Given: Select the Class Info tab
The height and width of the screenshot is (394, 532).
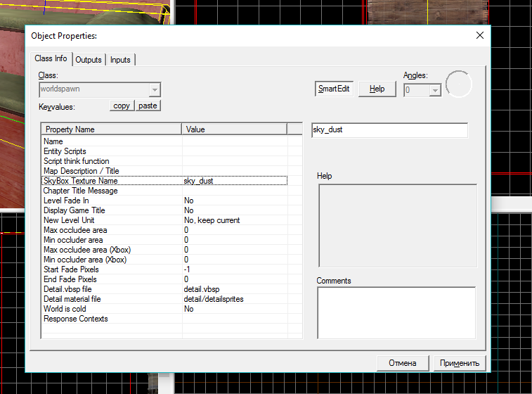Looking at the screenshot, I should point(51,58).
